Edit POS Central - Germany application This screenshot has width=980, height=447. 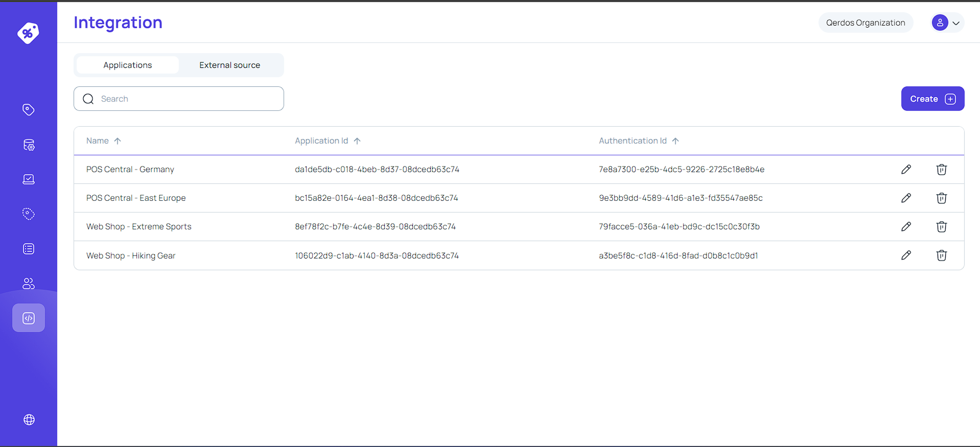906,170
